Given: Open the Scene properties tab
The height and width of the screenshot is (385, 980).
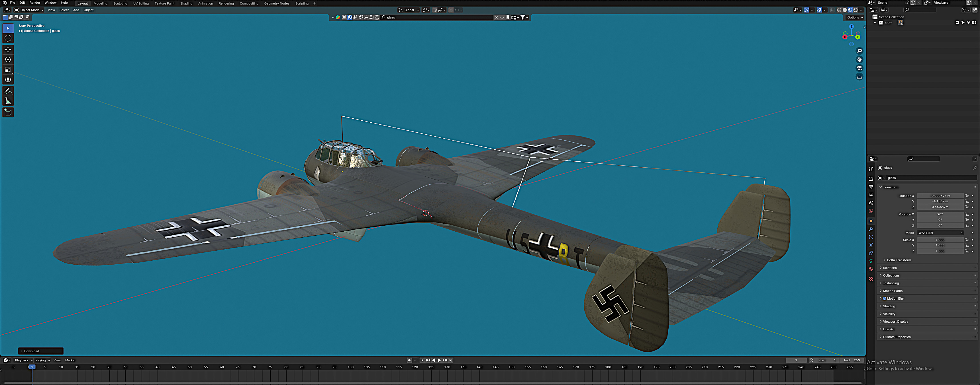Looking at the screenshot, I should [871, 203].
